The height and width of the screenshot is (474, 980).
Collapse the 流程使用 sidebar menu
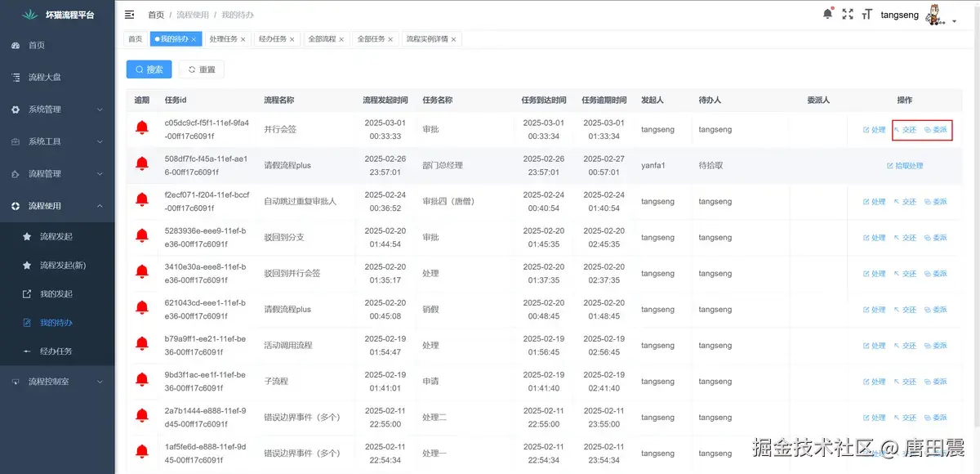coord(57,206)
